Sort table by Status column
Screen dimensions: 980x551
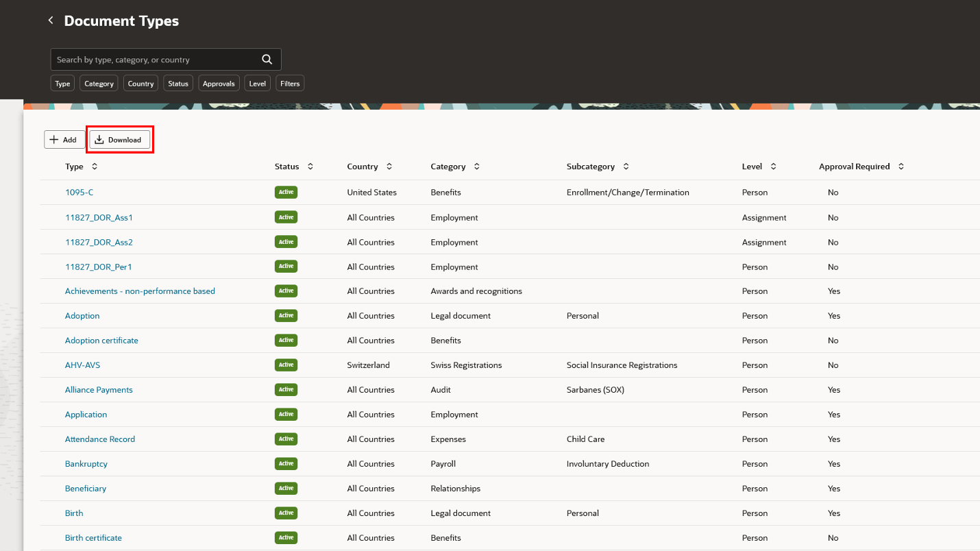(x=310, y=167)
